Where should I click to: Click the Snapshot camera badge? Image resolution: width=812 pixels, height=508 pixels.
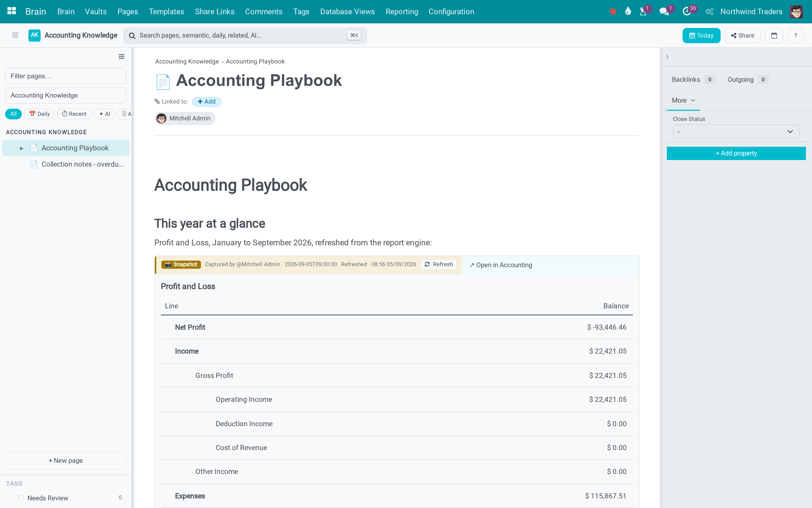(x=181, y=264)
